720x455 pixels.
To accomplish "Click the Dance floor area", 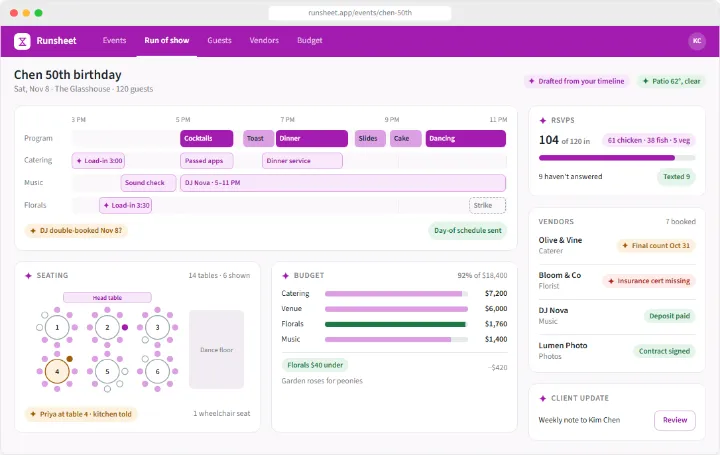I will 216,349.
